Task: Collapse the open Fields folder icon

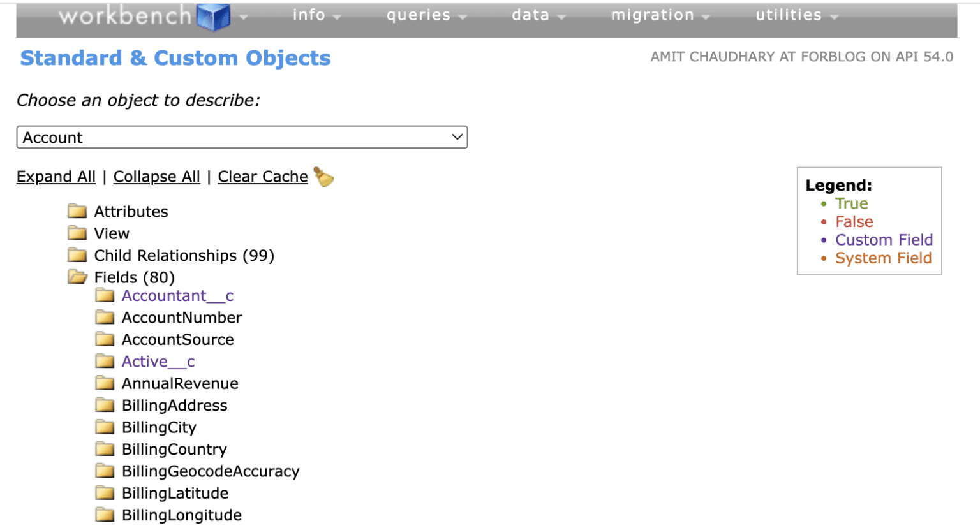Action: (x=77, y=277)
